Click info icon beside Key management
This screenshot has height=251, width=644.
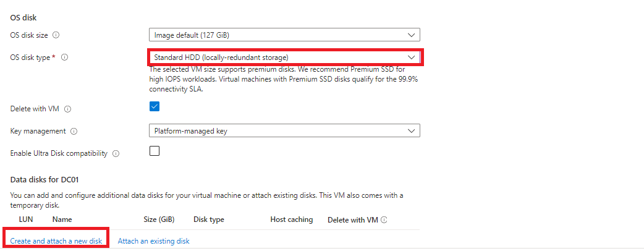point(74,131)
